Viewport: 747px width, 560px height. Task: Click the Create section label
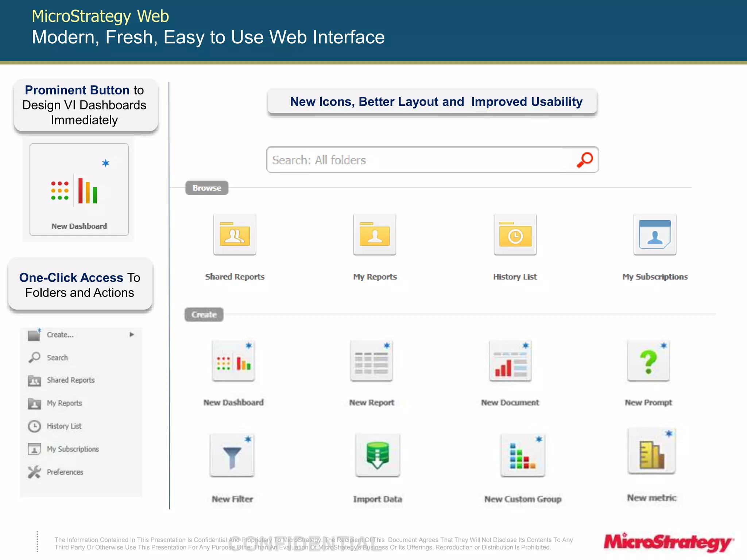point(204,315)
